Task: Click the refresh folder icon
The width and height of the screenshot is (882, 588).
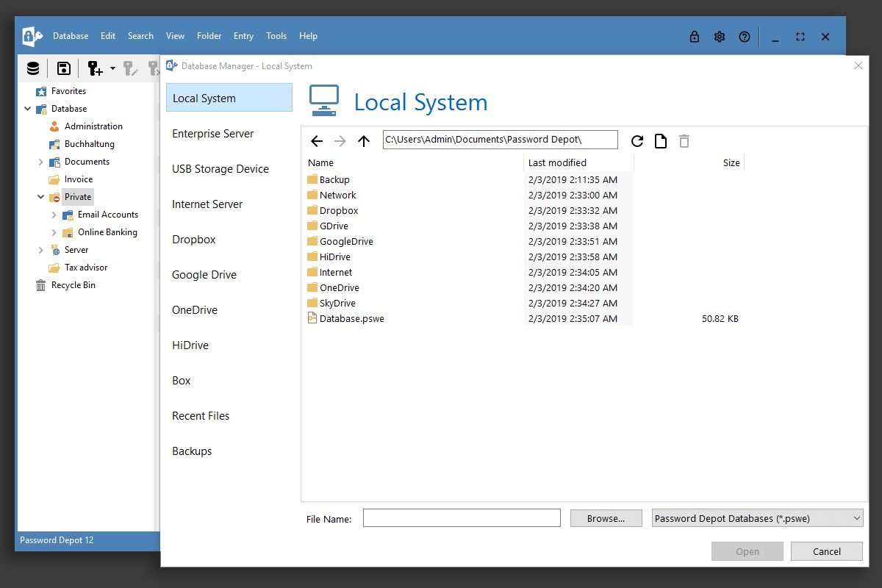Action: coord(637,141)
